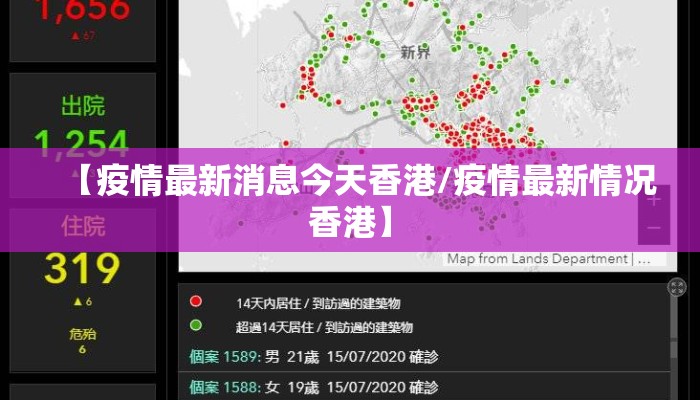Click the '出院' discharged label
This screenshot has height=400, width=700.
[83, 106]
